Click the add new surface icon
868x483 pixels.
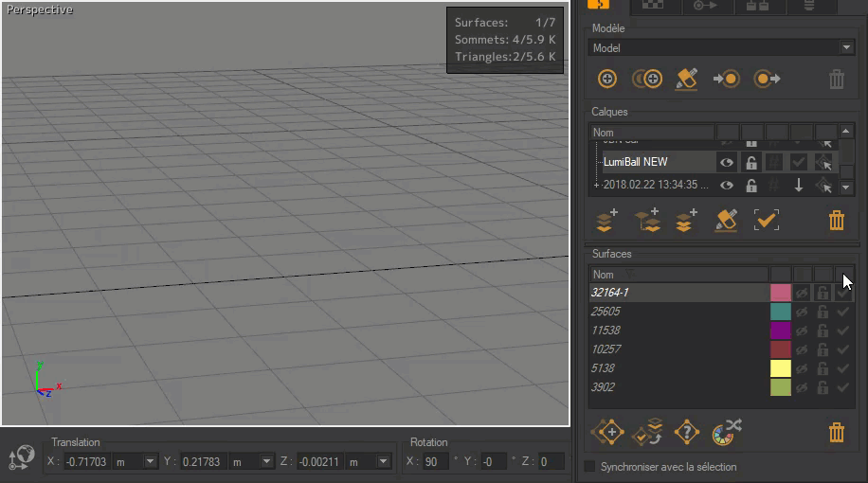pos(607,432)
